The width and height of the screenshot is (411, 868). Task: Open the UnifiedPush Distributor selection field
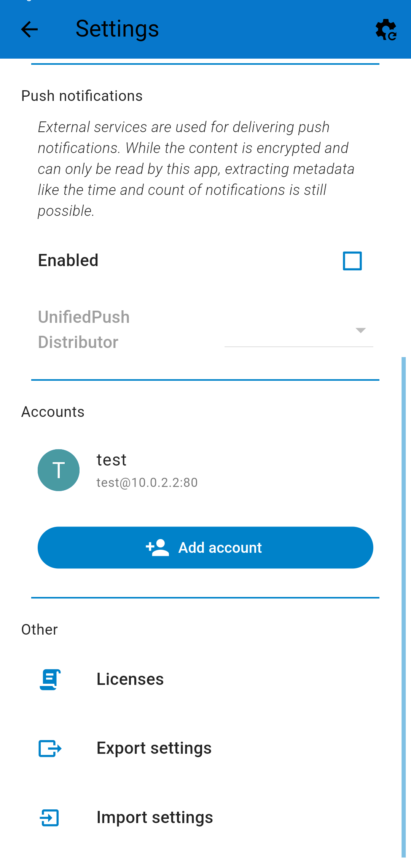coord(299,330)
